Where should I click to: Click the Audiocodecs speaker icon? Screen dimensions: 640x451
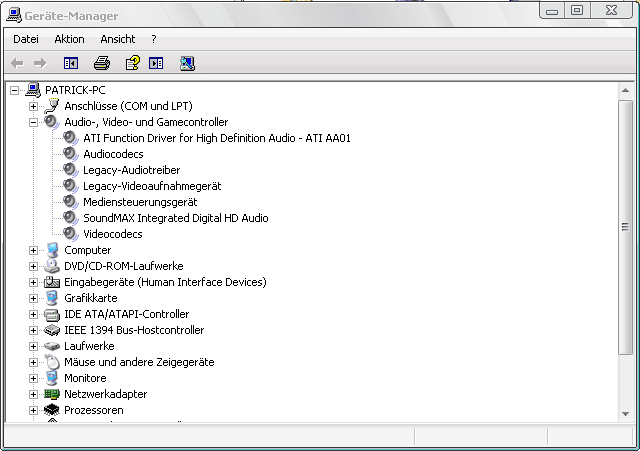coord(71,154)
